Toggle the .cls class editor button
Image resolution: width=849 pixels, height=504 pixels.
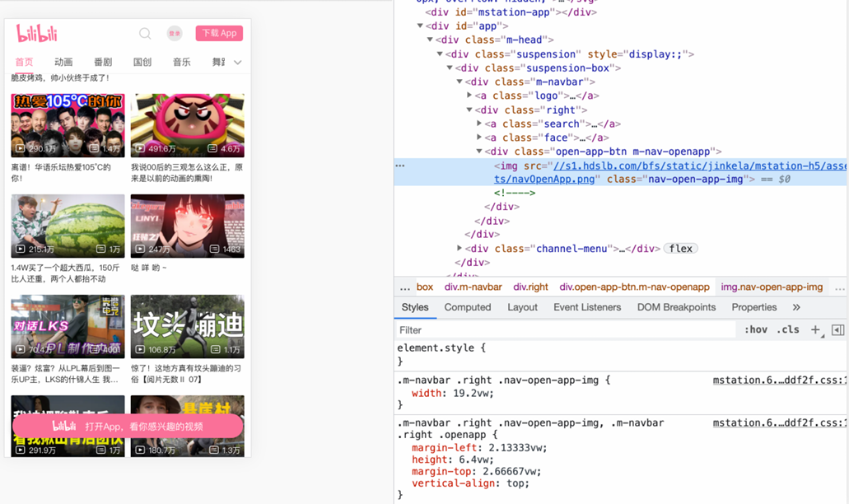click(x=788, y=329)
